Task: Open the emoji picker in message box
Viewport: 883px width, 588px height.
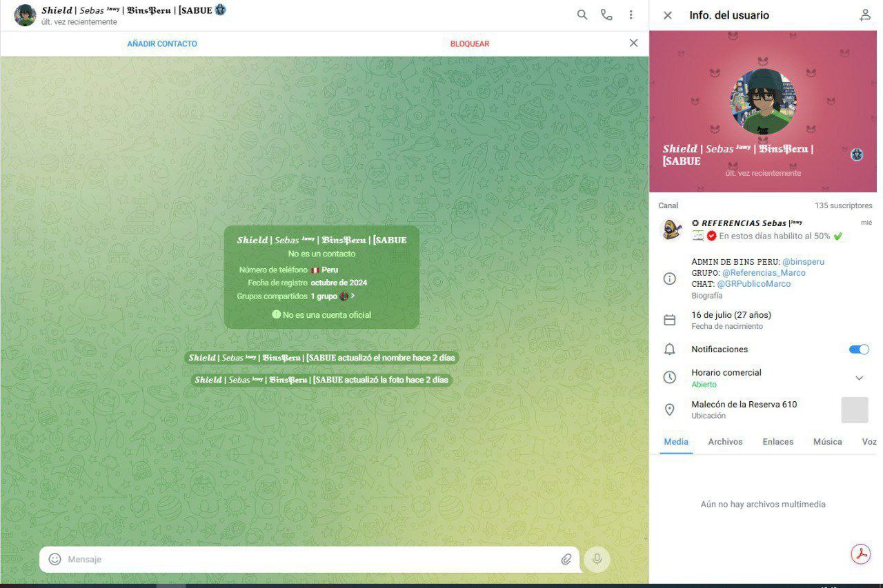Action: click(x=55, y=559)
